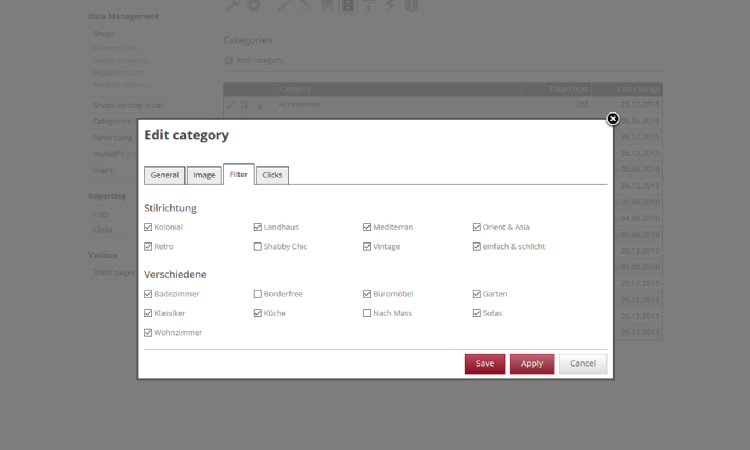Close the Edit category dialog with the X icon

click(x=613, y=119)
